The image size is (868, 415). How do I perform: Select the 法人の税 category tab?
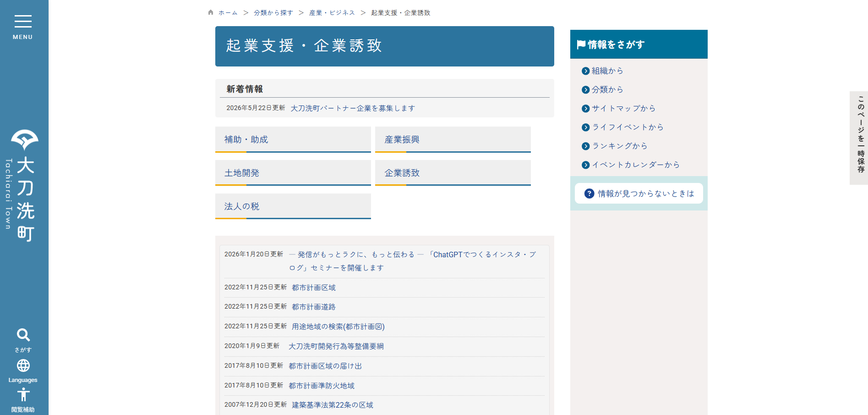(293, 206)
